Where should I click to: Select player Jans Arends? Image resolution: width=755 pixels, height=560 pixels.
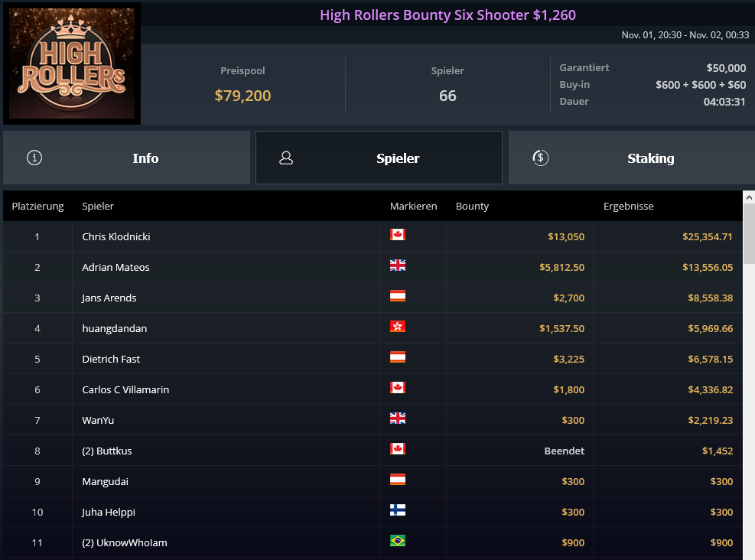(x=109, y=298)
